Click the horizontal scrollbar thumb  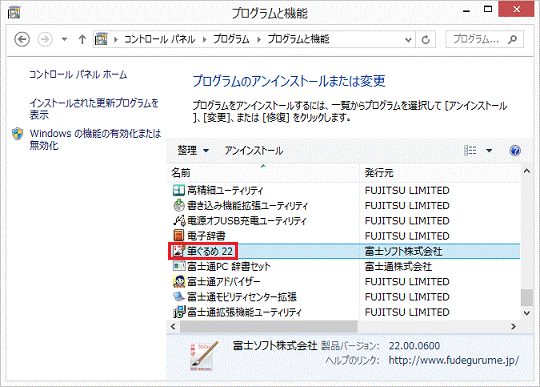(269, 326)
